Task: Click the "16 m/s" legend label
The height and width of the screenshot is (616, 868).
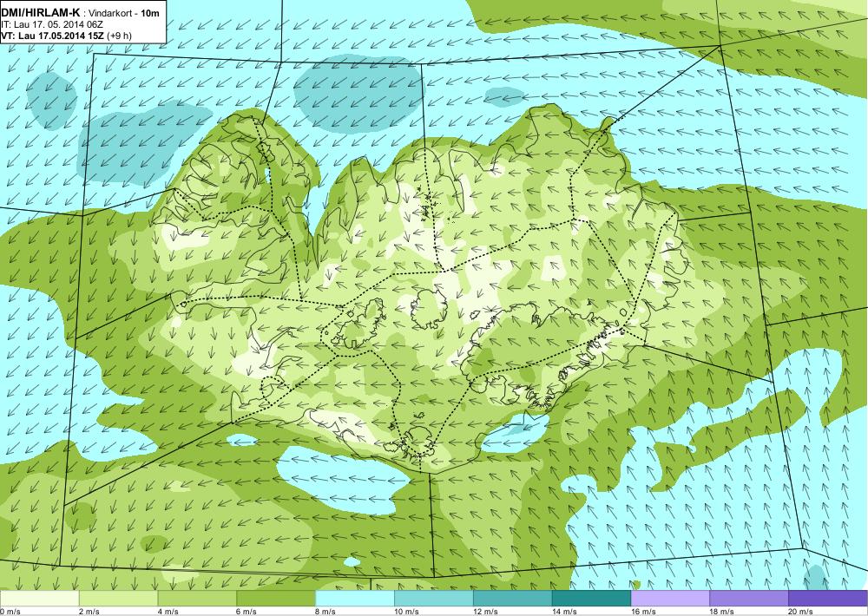Action: coord(644,612)
